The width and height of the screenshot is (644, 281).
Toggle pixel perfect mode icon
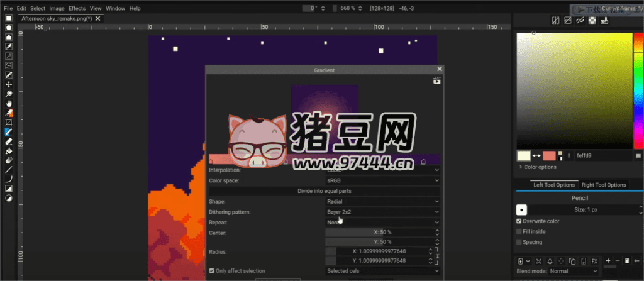pyautogui.click(x=580, y=21)
